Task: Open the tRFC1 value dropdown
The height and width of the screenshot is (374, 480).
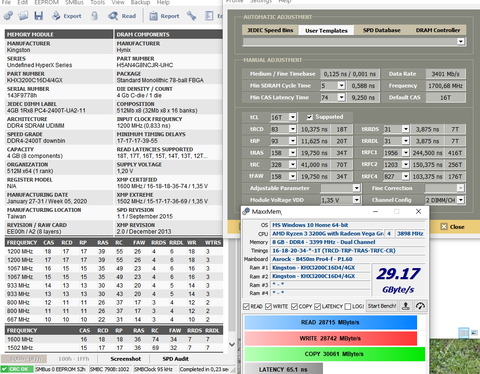Action: pos(405,153)
